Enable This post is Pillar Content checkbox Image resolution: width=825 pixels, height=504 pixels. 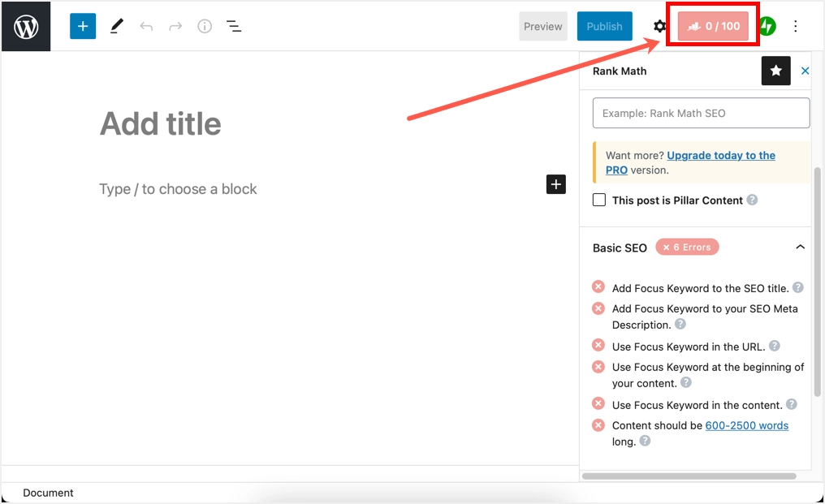coord(599,200)
